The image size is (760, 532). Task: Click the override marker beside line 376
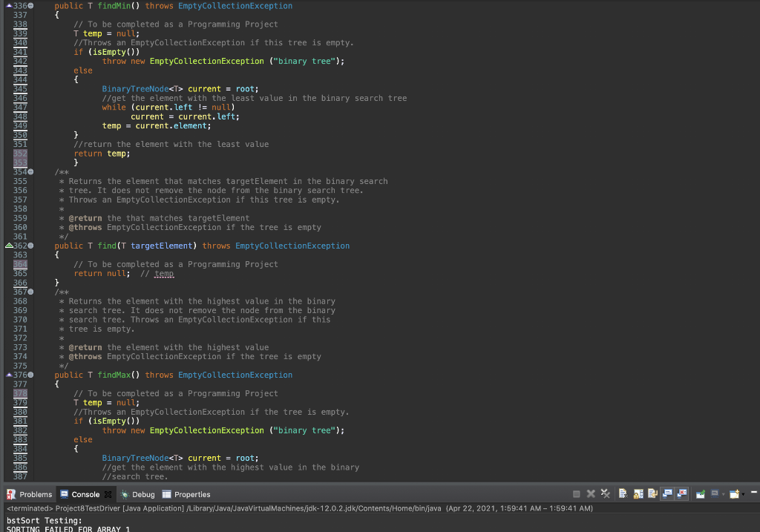(x=9, y=375)
